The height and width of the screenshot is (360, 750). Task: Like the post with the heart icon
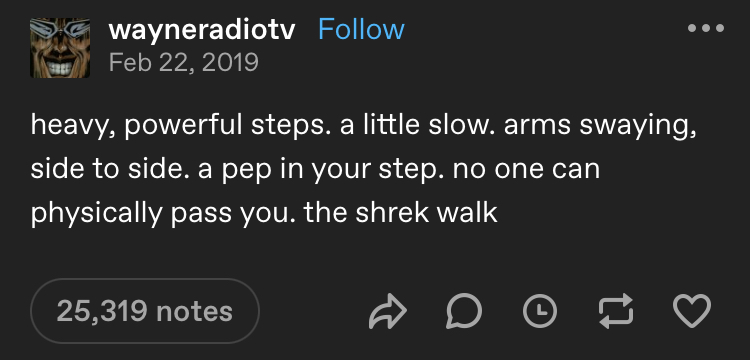692,311
